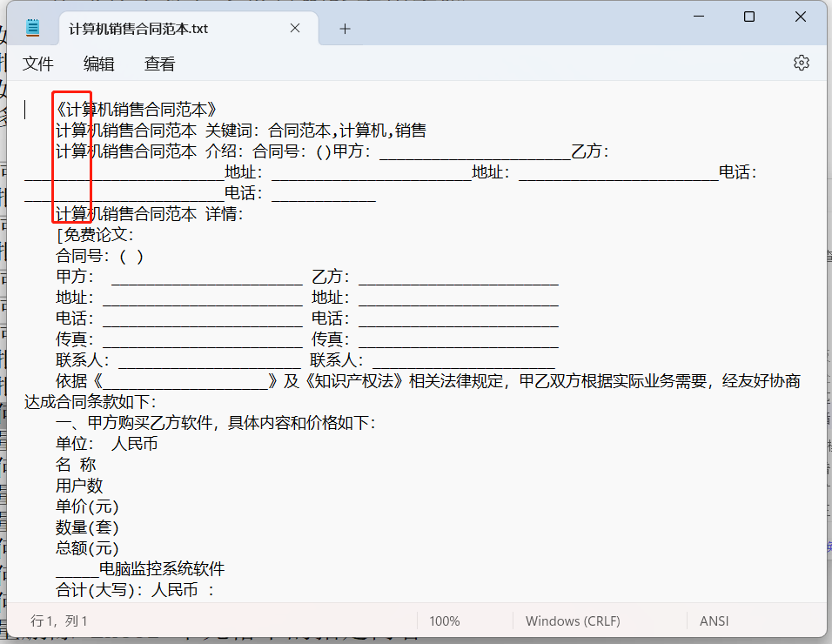Click the X to close the 计算机销售合同范本.txt tab

click(x=294, y=27)
